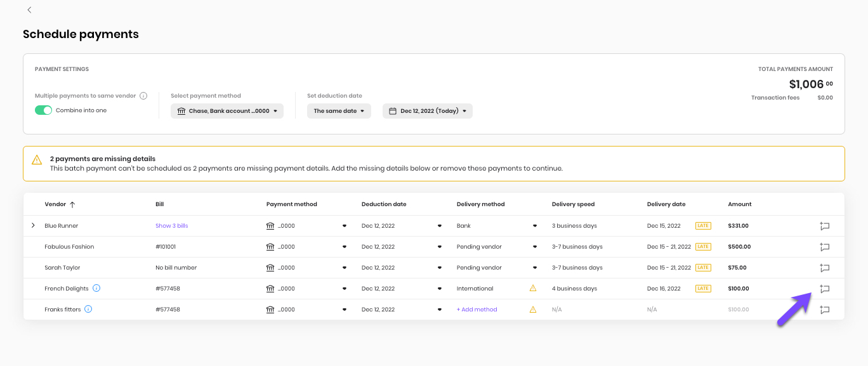Add a note to French Delights payment
This screenshot has height=366, width=868.
pyautogui.click(x=824, y=289)
